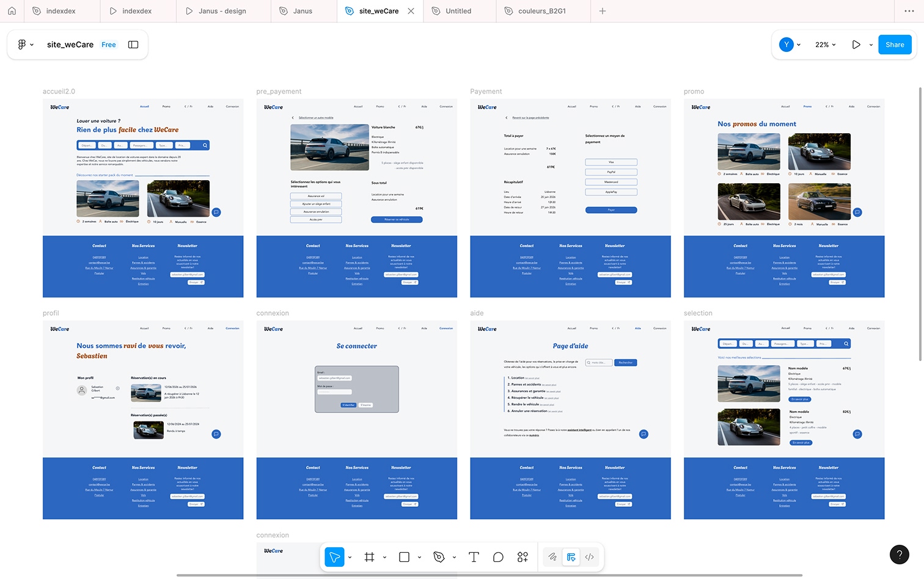This screenshot has height=579, width=924.
Task: Open the 22% zoom dropdown
Action: 825,45
